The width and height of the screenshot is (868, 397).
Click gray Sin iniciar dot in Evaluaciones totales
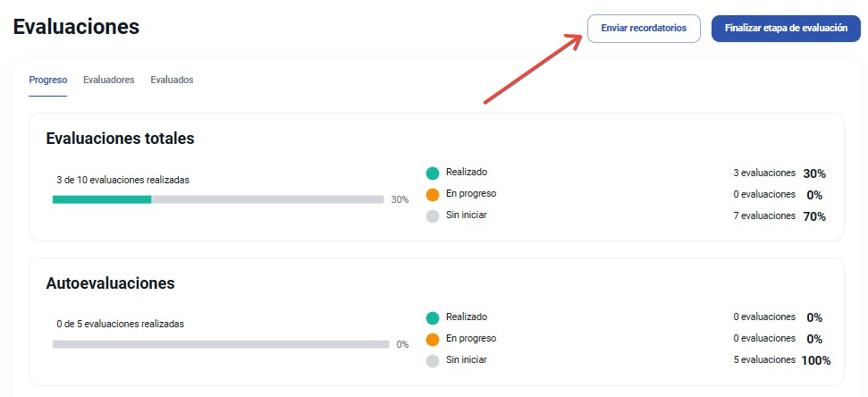[x=433, y=216]
